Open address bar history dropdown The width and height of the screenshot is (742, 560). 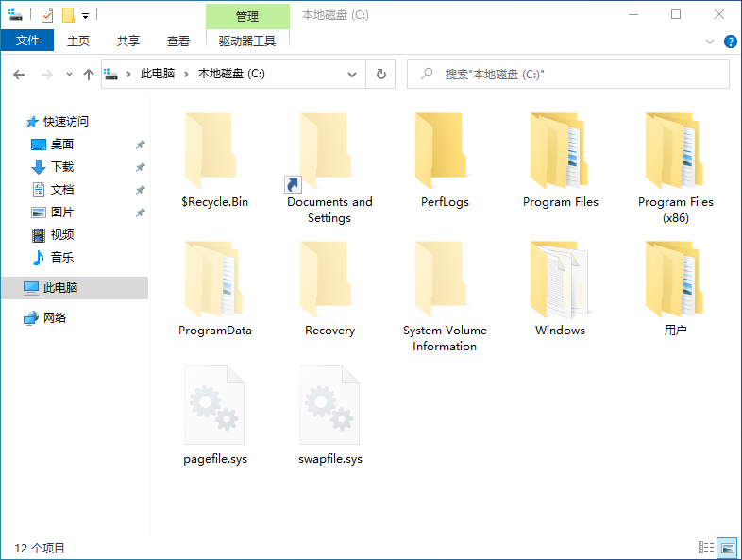351,75
